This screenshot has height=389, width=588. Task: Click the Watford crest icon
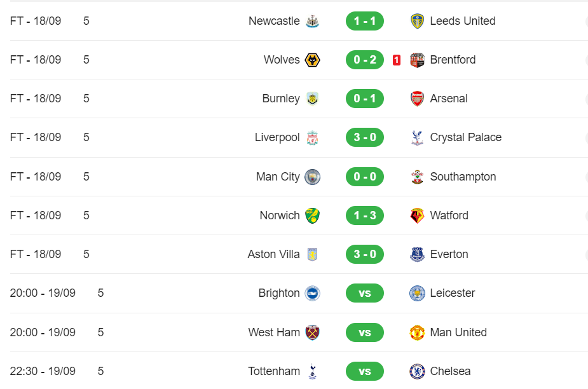click(417, 215)
